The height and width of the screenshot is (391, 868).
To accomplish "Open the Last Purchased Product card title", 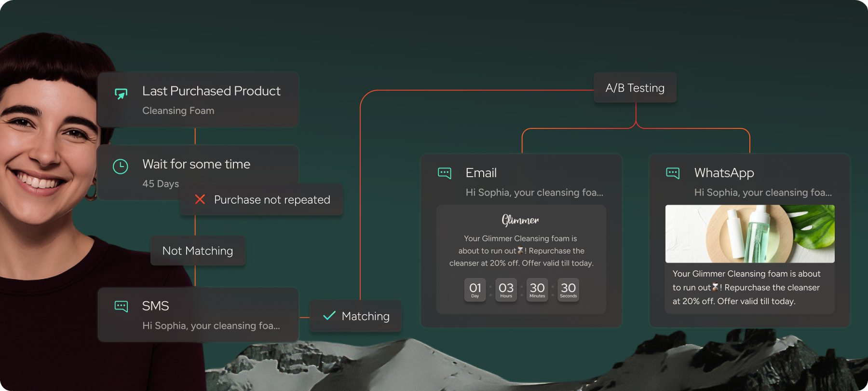I will click(x=211, y=91).
